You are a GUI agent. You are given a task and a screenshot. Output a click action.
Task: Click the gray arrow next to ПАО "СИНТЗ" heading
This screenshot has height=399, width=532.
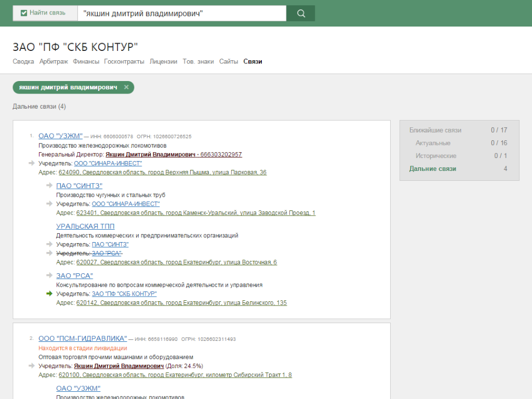point(49,185)
